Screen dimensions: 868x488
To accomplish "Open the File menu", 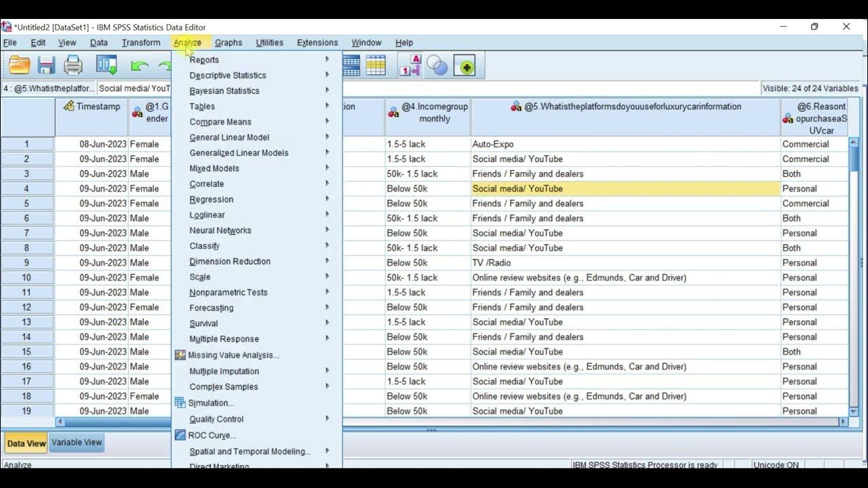I will click(9, 43).
